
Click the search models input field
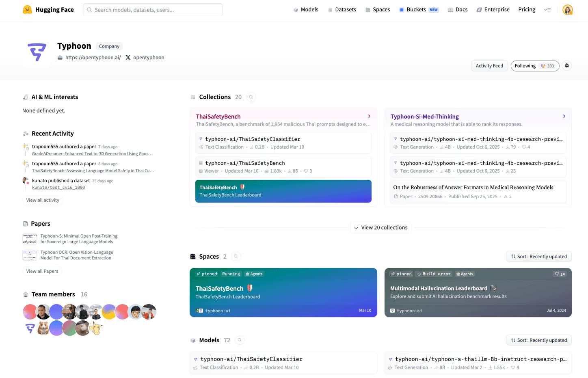(x=153, y=10)
